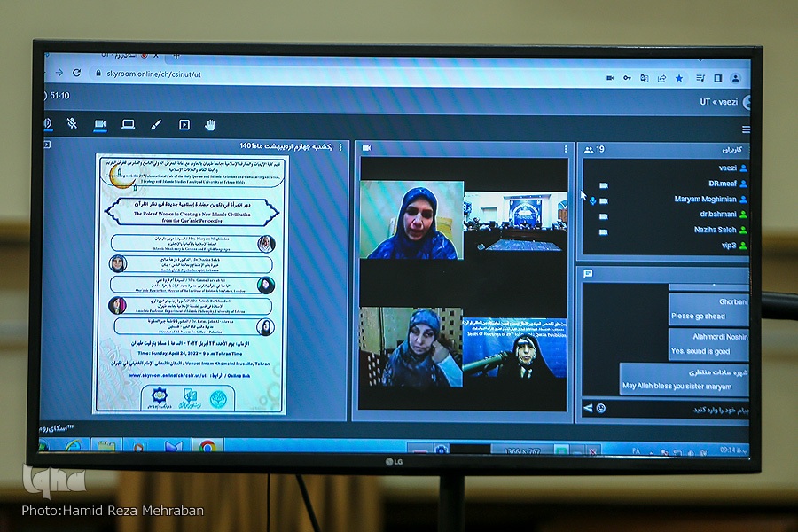The width and height of the screenshot is (798, 532).
Task: Open the video panel three-dot options
Action: pos(565,148)
